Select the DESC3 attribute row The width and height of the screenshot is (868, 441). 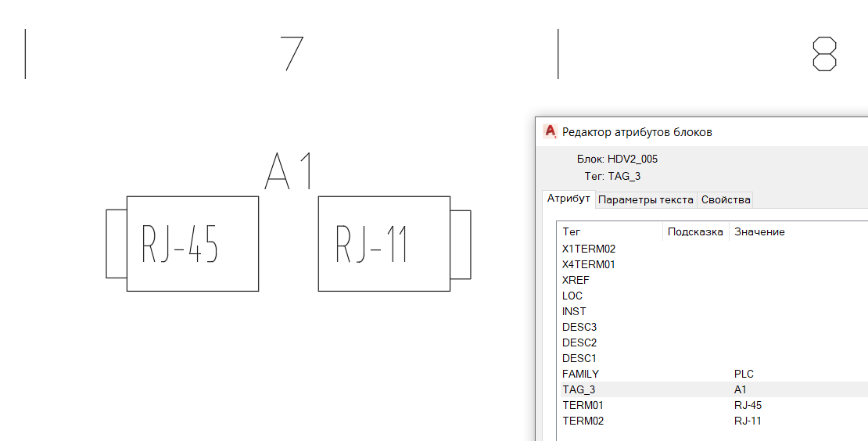pyautogui.click(x=714, y=327)
